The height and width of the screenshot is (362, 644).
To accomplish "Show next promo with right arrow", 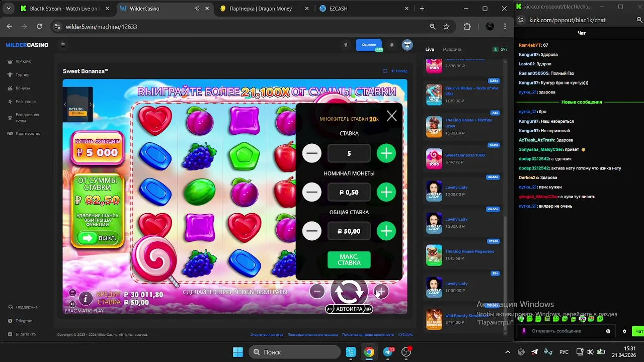I will click(x=91, y=105).
